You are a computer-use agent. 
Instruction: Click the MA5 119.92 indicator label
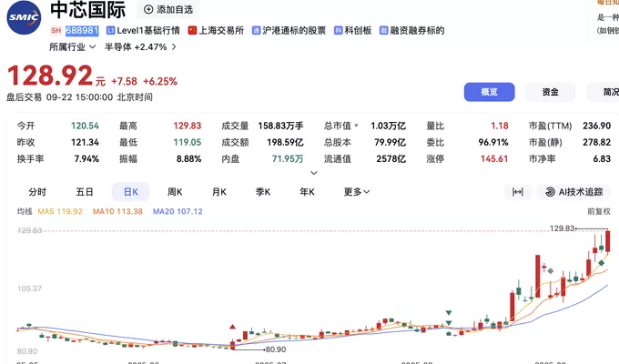60,212
